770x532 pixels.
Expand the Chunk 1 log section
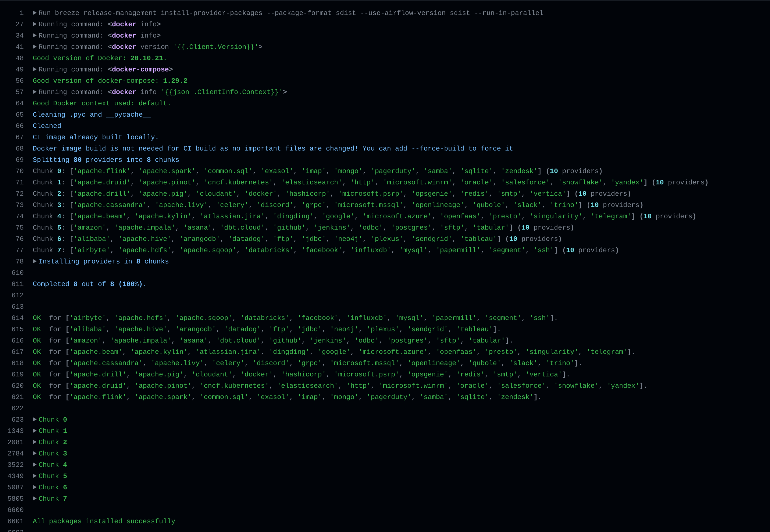(35, 431)
